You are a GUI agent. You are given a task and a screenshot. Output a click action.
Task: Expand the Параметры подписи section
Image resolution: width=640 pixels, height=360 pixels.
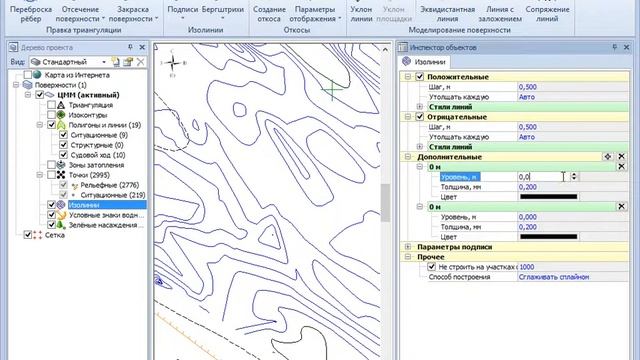408,247
